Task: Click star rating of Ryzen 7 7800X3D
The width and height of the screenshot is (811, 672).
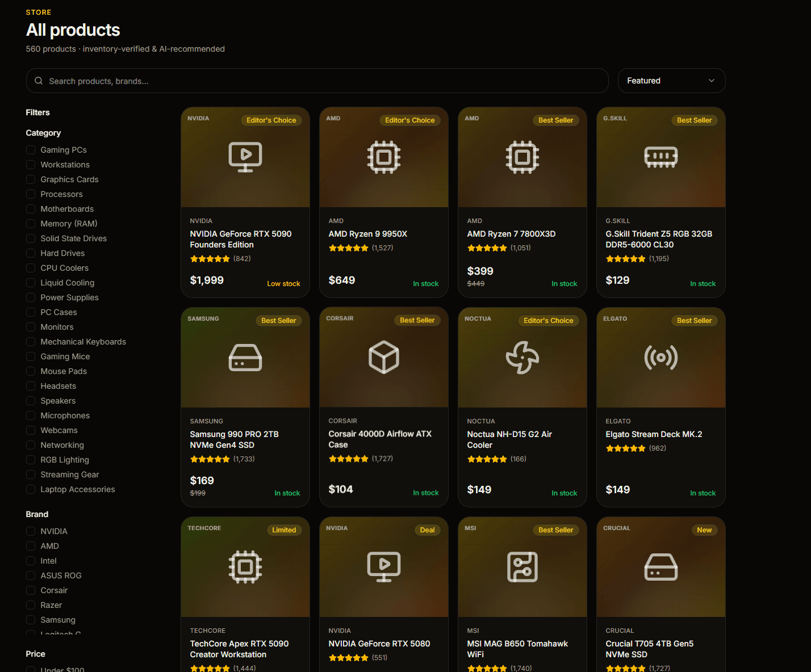Action: point(487,248)
